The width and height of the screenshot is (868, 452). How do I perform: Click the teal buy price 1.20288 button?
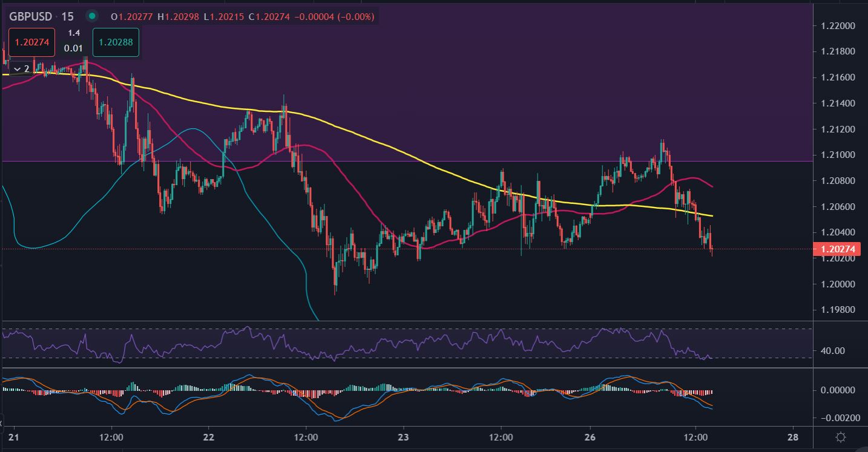(116, 43)
